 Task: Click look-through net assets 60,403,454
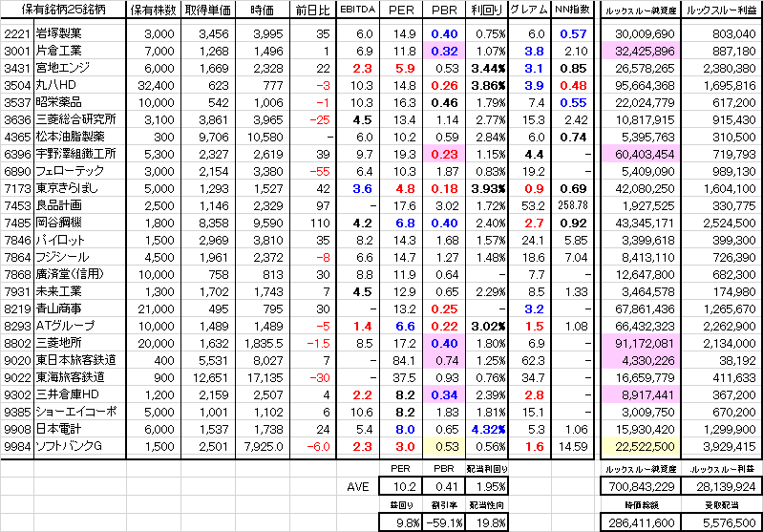pyautogui.click(x=641, y=154)
